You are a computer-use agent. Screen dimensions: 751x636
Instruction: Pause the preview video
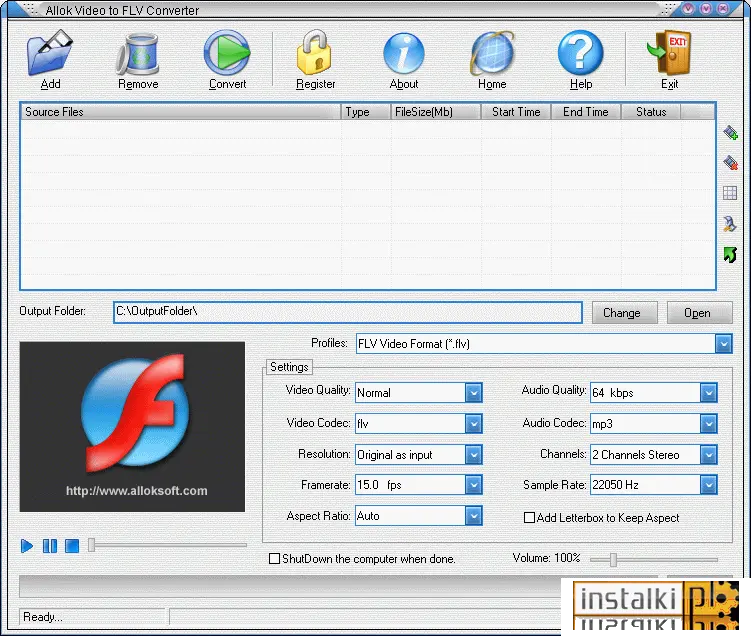pos(50,546)
